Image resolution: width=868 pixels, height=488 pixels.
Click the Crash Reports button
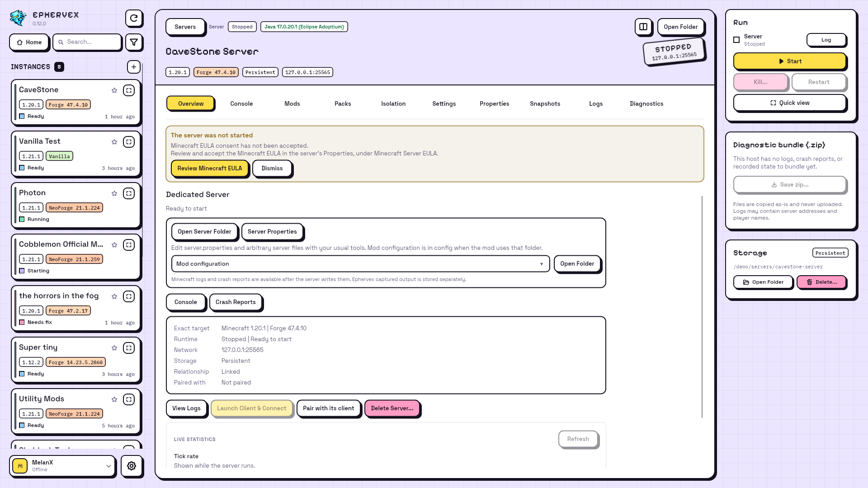[236, 302]
